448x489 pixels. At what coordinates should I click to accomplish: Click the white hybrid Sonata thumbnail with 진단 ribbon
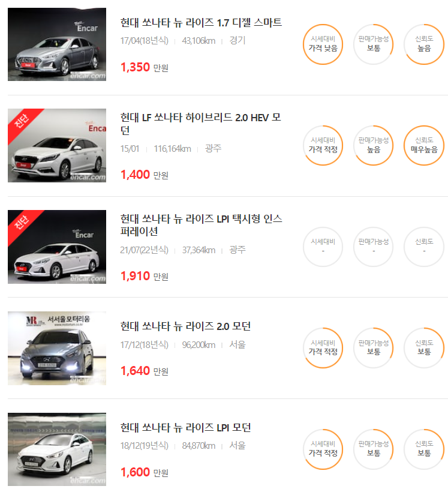[x=57, y=145]
